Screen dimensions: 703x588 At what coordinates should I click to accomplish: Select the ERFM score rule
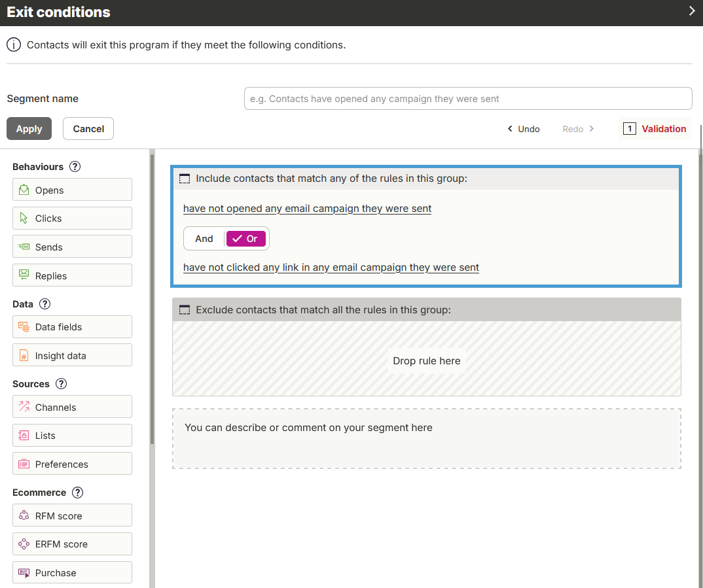[x=72, y=544]
